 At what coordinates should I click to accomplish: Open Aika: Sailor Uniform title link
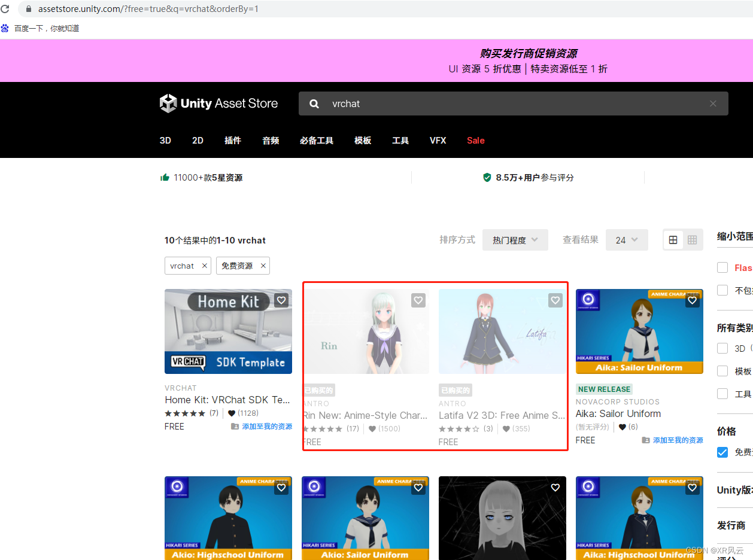pyautogui.click(x=618, y=413)
